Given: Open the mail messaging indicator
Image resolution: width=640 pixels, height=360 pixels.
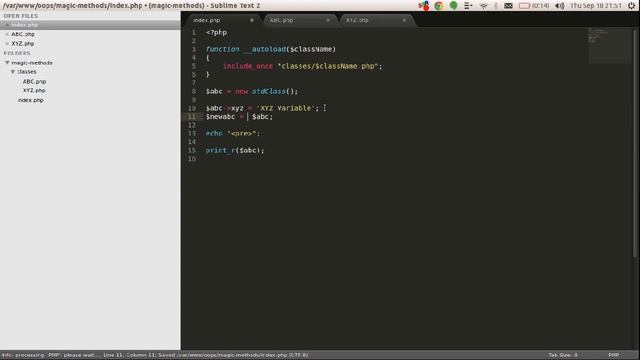Looking at the screenshot, I should coord(508,6).
